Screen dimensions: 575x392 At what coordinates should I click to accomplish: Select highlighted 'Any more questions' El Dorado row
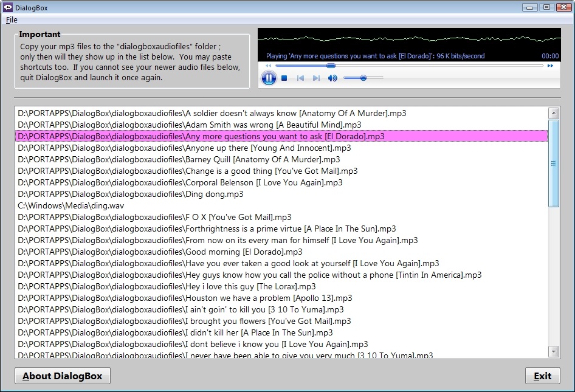coord(281,136)
